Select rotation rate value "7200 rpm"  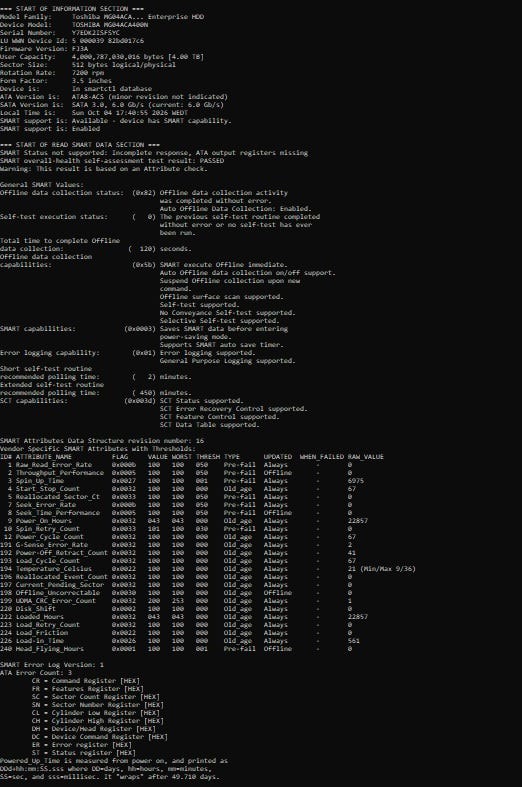pyautogui.click(x=88, y=73)
